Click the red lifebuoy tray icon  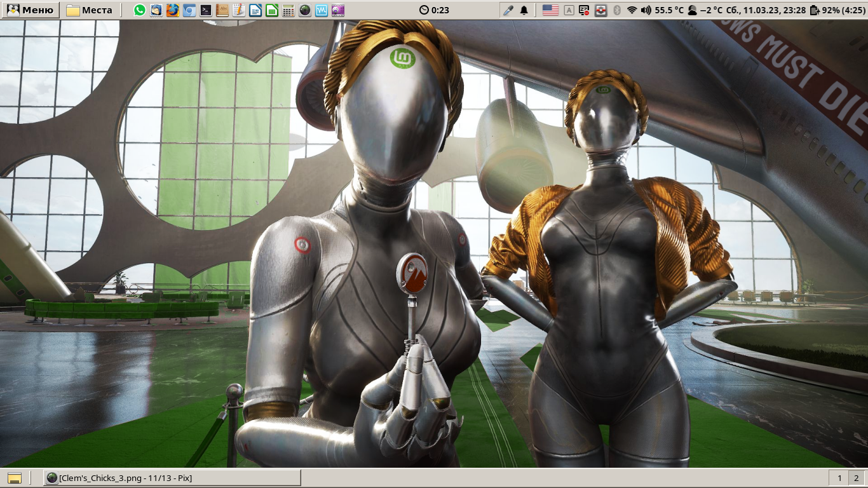(600, 10)
